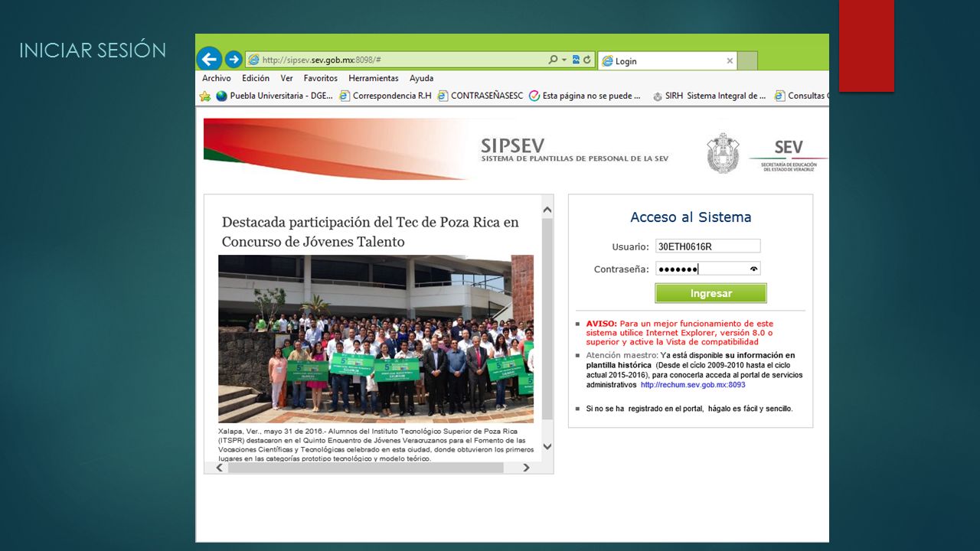The image size is (980, 551).
Task: Open a new tab beside Login
Action: (x=748, y=61)
